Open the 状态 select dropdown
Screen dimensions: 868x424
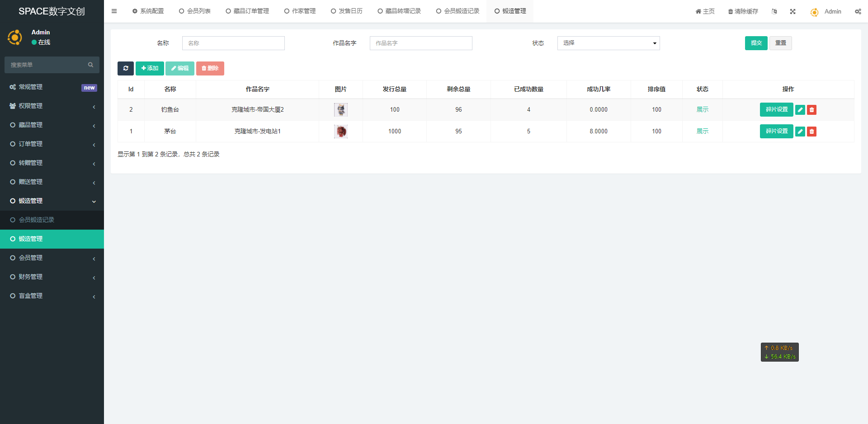click(608, 43)
